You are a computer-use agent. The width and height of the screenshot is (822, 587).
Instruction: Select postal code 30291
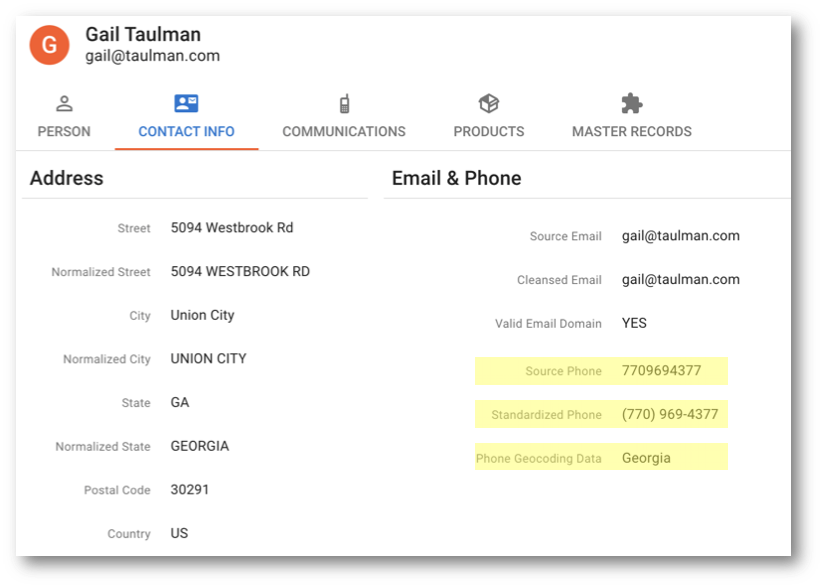point(190,490)
